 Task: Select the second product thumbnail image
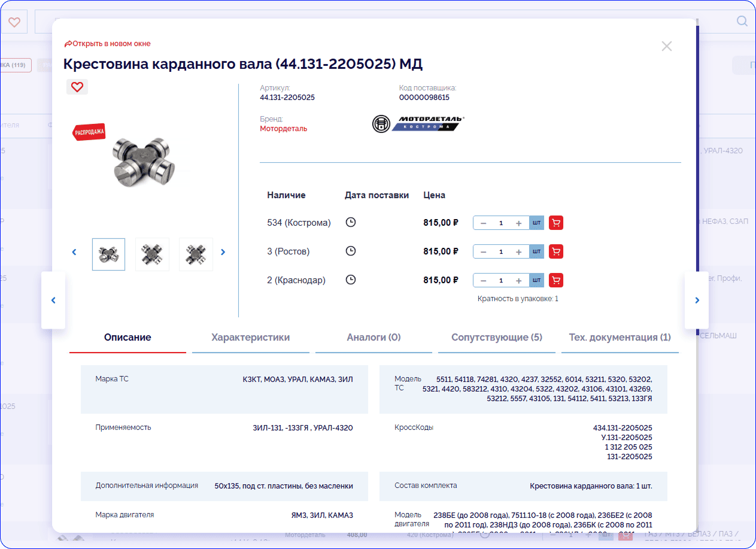(152, 254)
